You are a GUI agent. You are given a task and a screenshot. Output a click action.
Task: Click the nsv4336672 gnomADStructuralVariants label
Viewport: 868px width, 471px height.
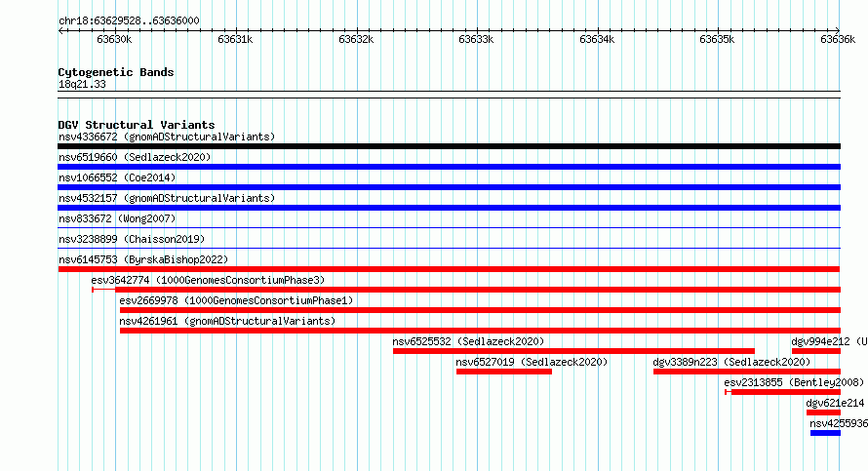pyautogui.click(x=167, y=137)
